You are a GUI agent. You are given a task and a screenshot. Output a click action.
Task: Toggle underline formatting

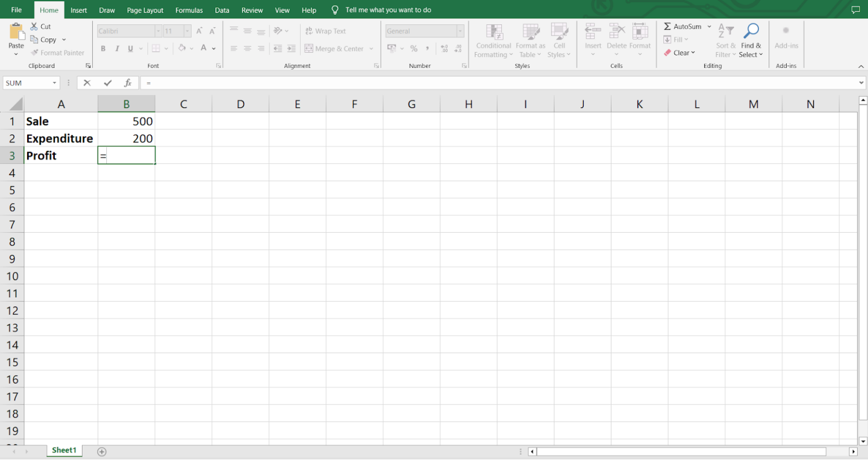click(129, 49)
